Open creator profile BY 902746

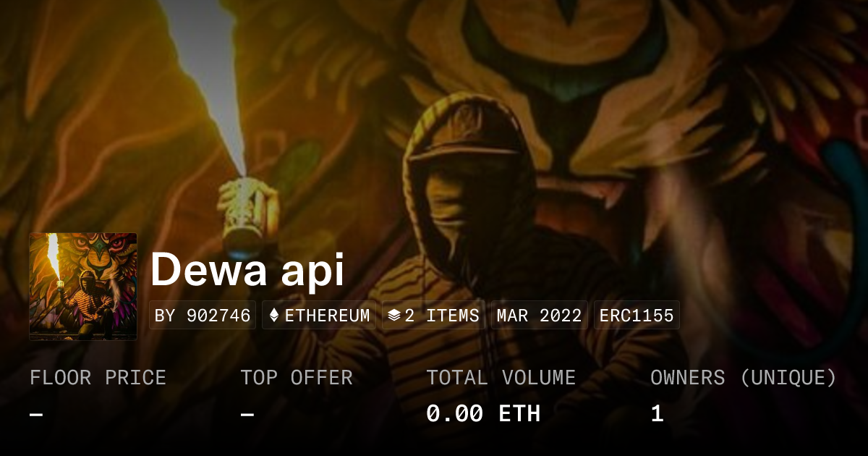coord(203,316)
